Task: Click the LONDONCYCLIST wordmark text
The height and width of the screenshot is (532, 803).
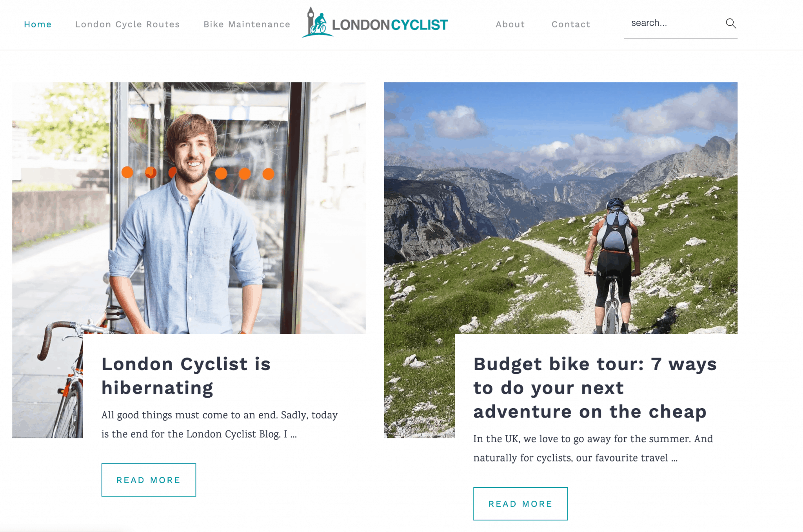Action: click(390, 25)
